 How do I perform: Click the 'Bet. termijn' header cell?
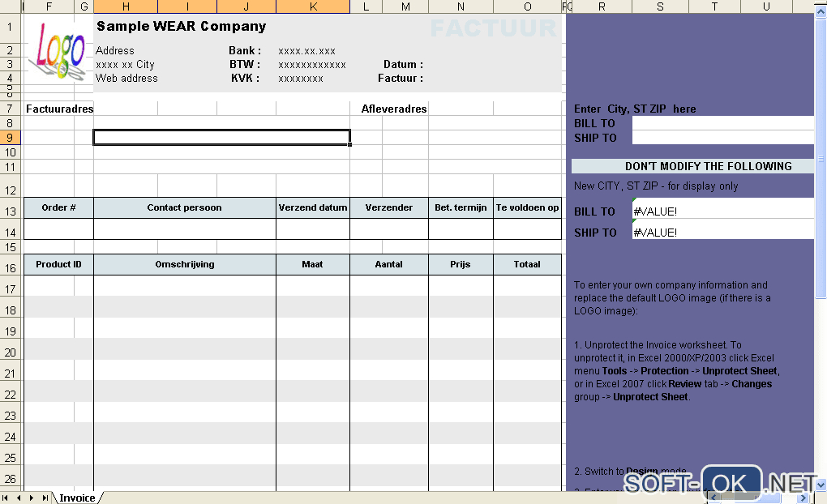point(461,207)
